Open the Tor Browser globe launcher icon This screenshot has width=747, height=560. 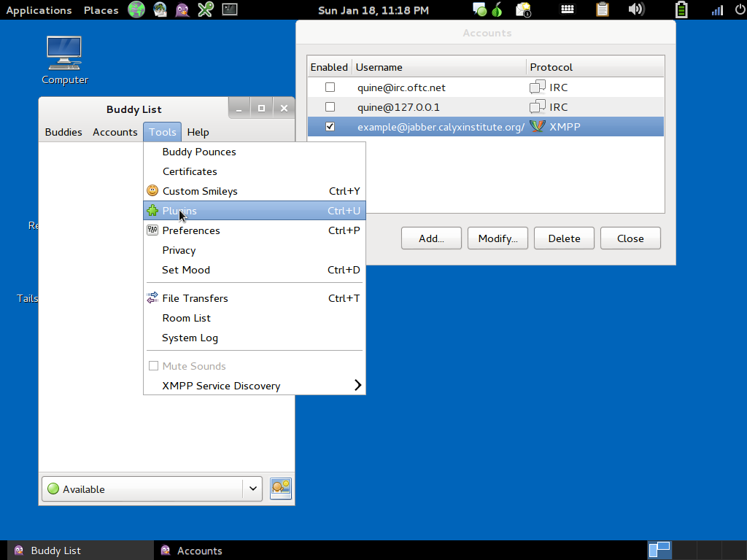tap(136, 9)
